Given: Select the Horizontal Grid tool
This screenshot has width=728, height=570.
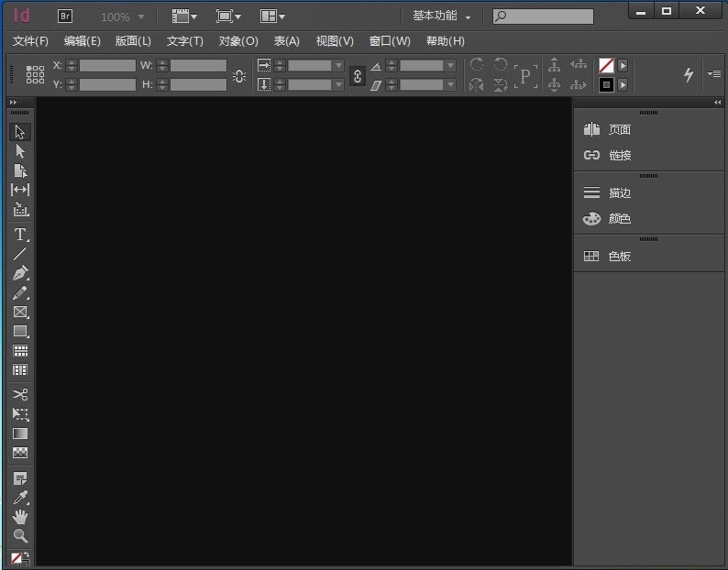Looking at the screenshot, I should [20, 350].
